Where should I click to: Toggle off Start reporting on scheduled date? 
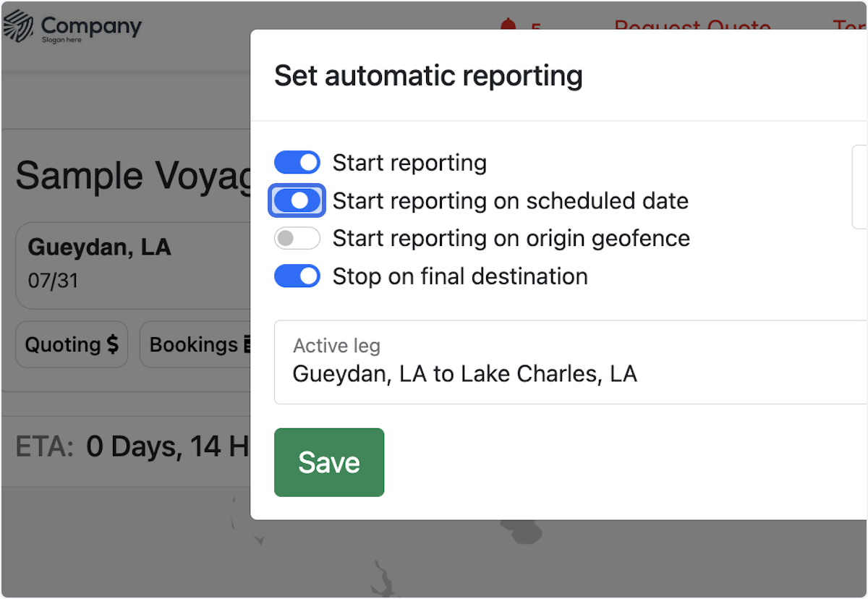click(297, 200)
